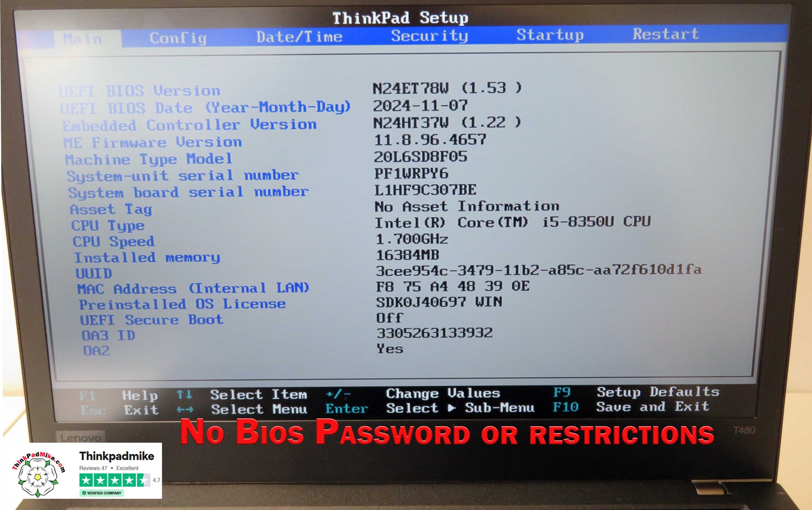Click the Select Item hint text
Viewport: 812px width, 510px height.
tap(259, 394)
